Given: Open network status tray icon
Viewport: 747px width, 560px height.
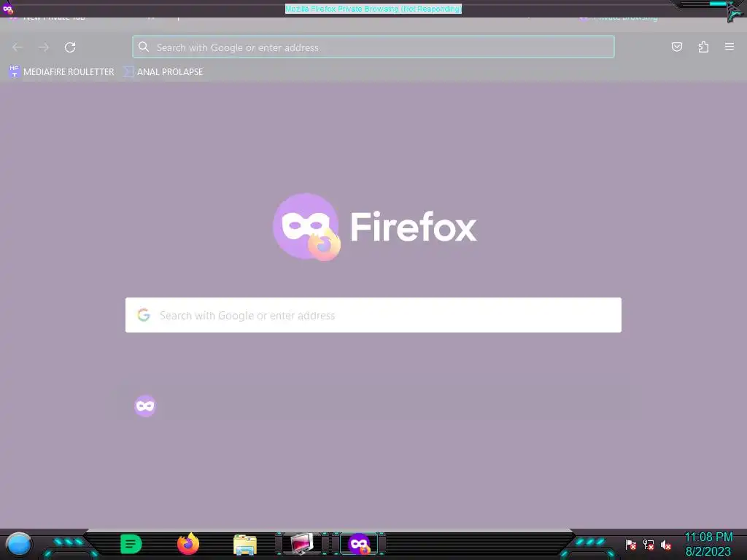Looking at the screenshot, I should click(649, 545).
